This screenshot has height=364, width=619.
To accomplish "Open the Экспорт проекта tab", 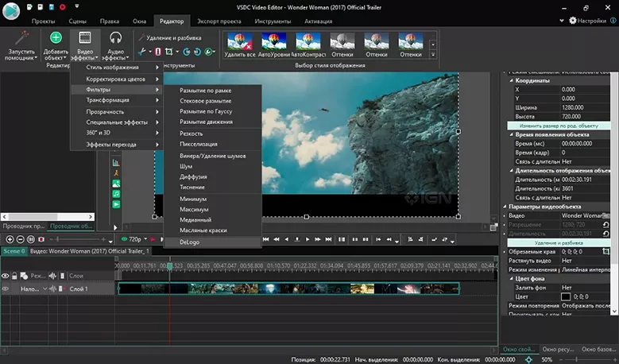I will 219,21.
